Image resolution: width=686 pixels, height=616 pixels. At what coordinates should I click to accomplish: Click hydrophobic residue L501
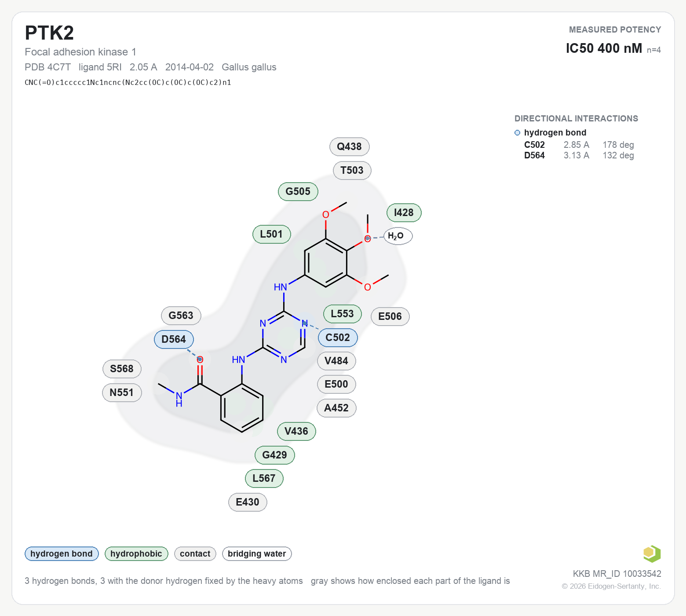point(272,234)
